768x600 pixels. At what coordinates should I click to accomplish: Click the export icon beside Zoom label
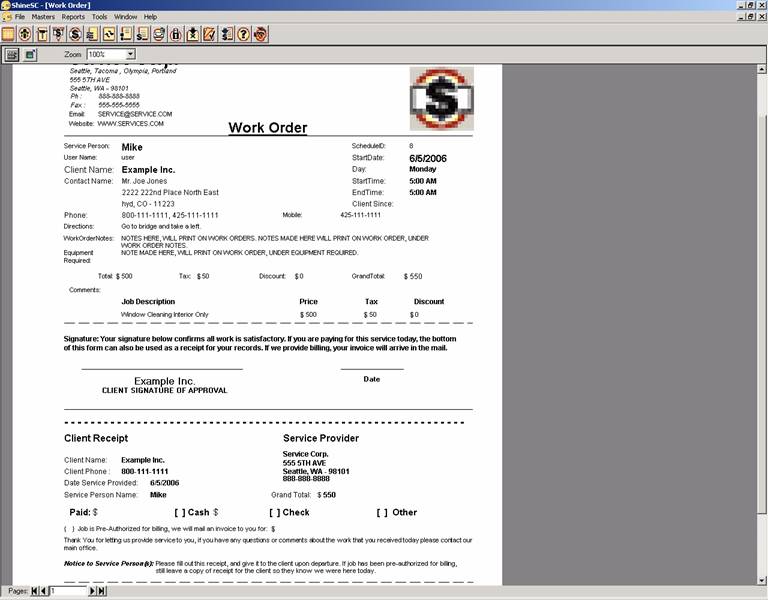pyautogui.click(x=30, y=54)
